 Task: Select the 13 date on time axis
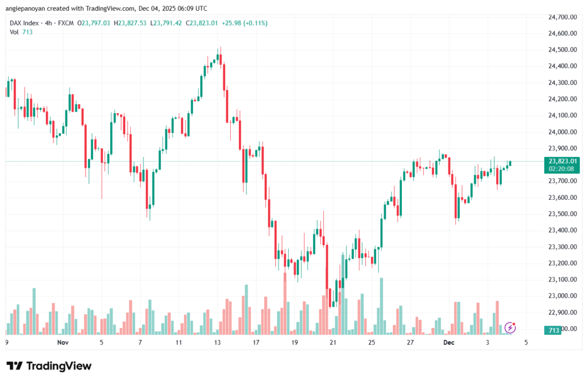[218, 342]
